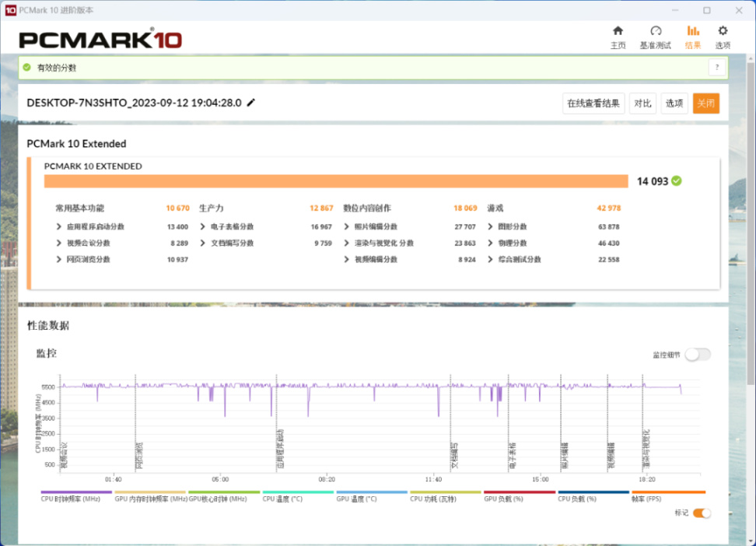Screen dimensions: 756x546
Task: Click the chart marker at 应用程序启动
Action: pos(280,449)
